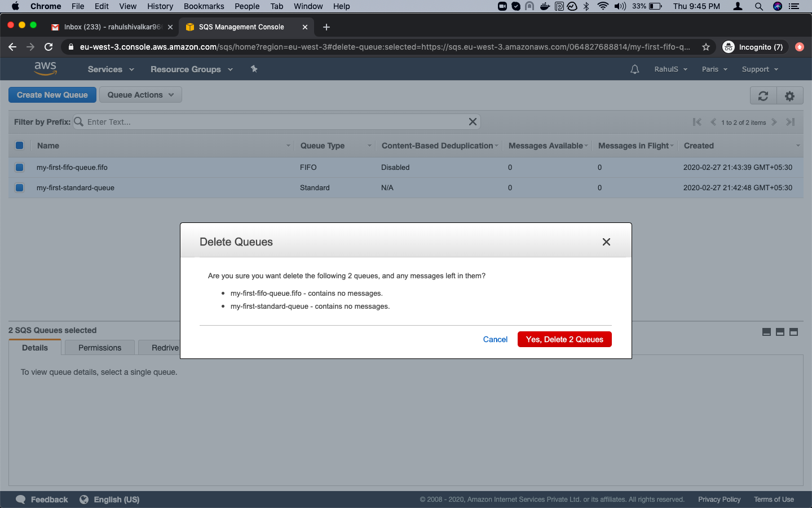Clear the filter text with X icon
The width and height of the screenshot is (812, 508).
pyautogui.click(x=473, y=122)
